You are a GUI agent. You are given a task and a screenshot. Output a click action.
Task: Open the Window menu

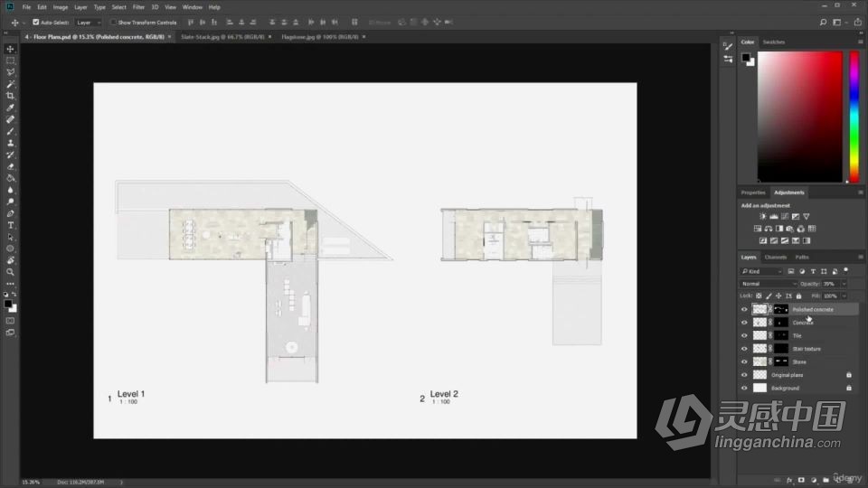tap(192, 7)
